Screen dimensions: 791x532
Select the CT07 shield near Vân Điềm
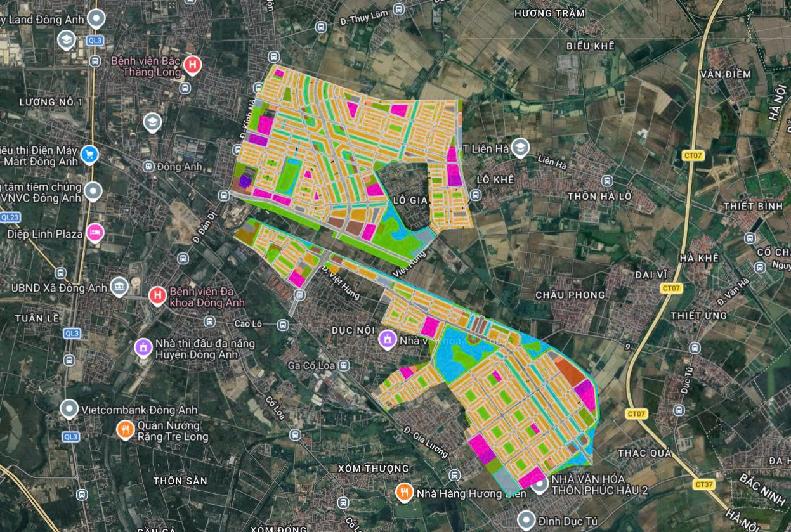click(695, 155)
